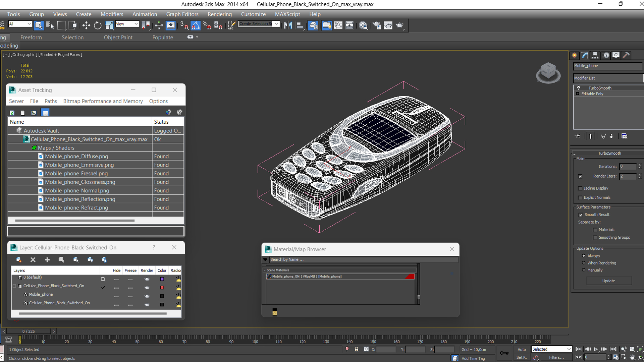Click the purple color swatch of layer 0 (default)

(x=162, y=279)
